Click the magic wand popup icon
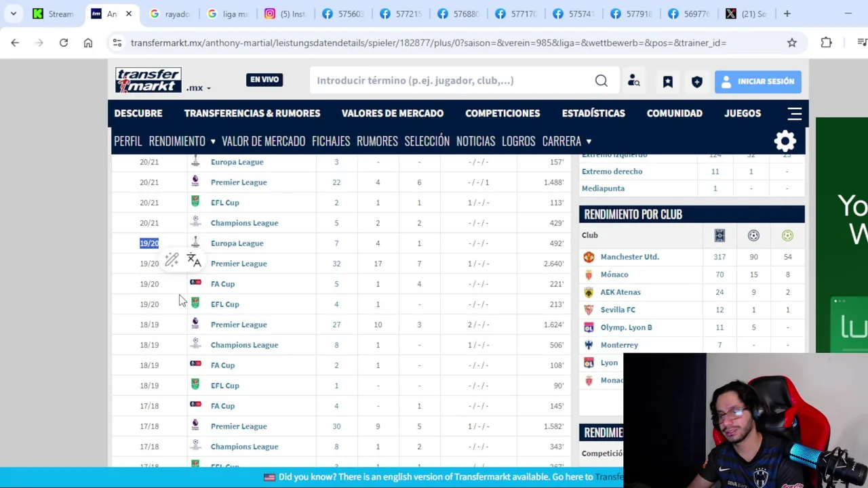This screenshot has height=488, width=868. 172,260
